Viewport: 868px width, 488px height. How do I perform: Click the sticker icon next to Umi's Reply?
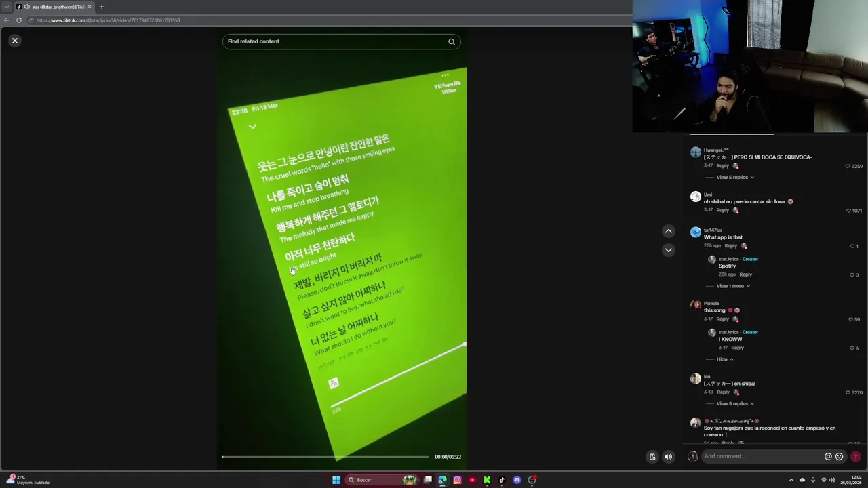(736, 210)
